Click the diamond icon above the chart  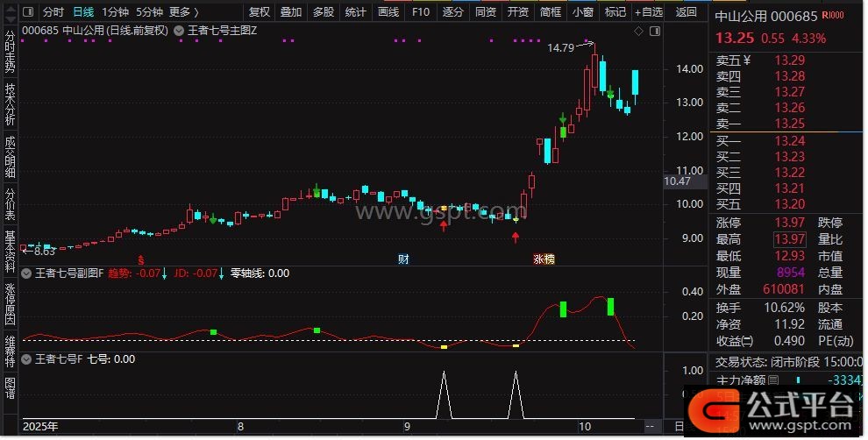pyautogui.click(x=637, y=31)
